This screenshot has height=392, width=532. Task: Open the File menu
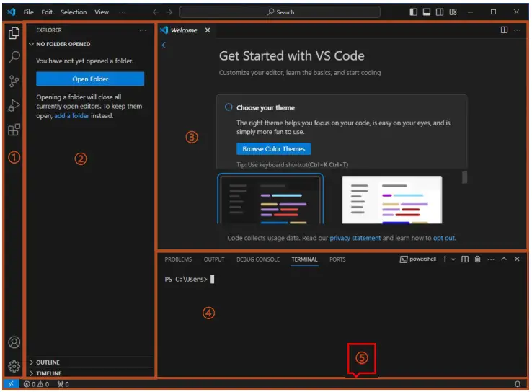[x=29, y=12]
